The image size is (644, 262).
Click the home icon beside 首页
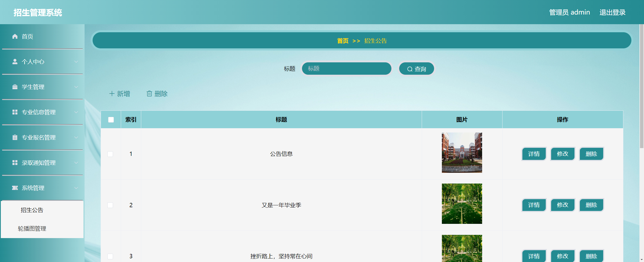coord(15,37)
